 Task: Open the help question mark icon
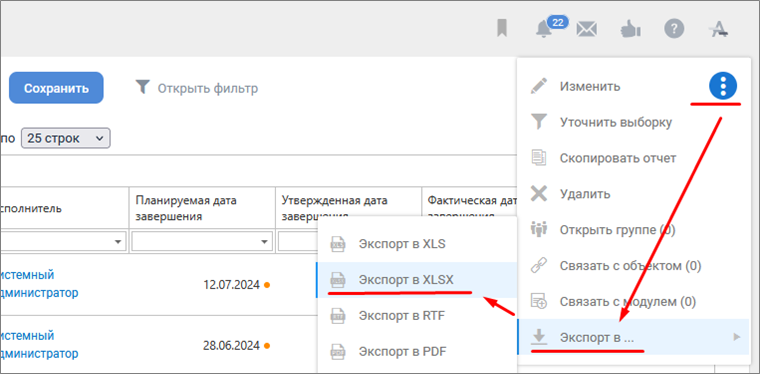(x=674, y=29)
